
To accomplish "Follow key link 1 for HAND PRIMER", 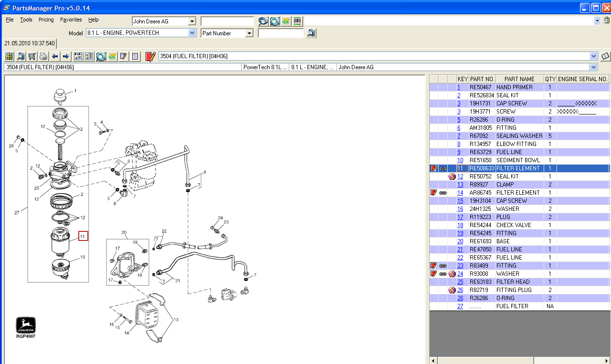I will (459, 87).
